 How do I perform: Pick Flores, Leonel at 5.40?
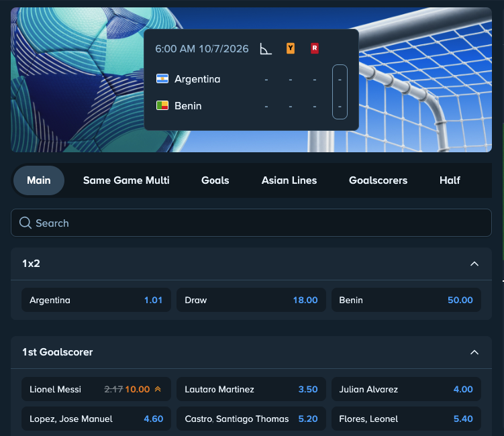point(406,419)
